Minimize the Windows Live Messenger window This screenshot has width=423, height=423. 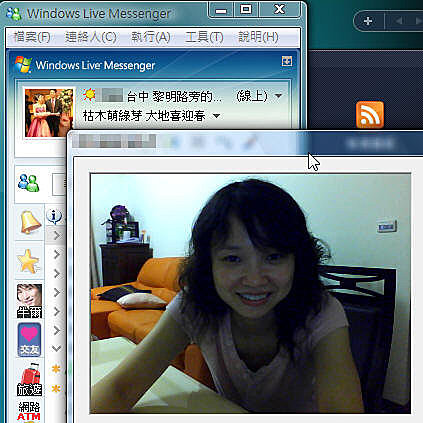click(x=220, y=10)
